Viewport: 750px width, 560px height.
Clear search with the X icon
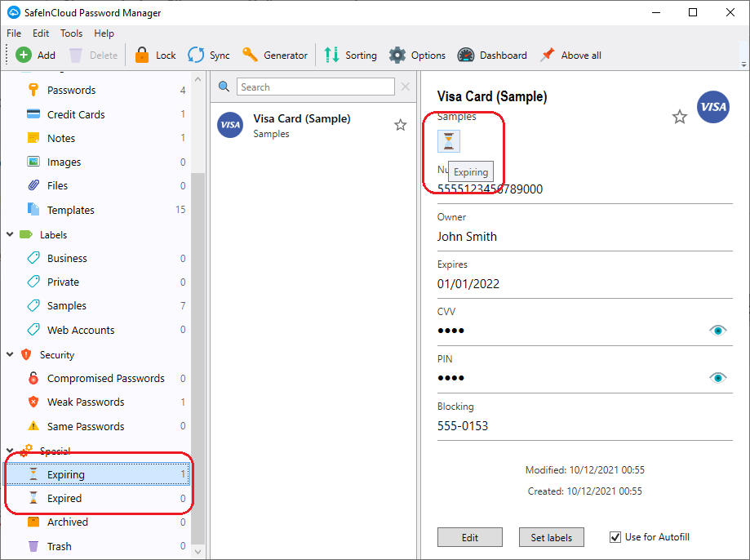click(405, 87)
